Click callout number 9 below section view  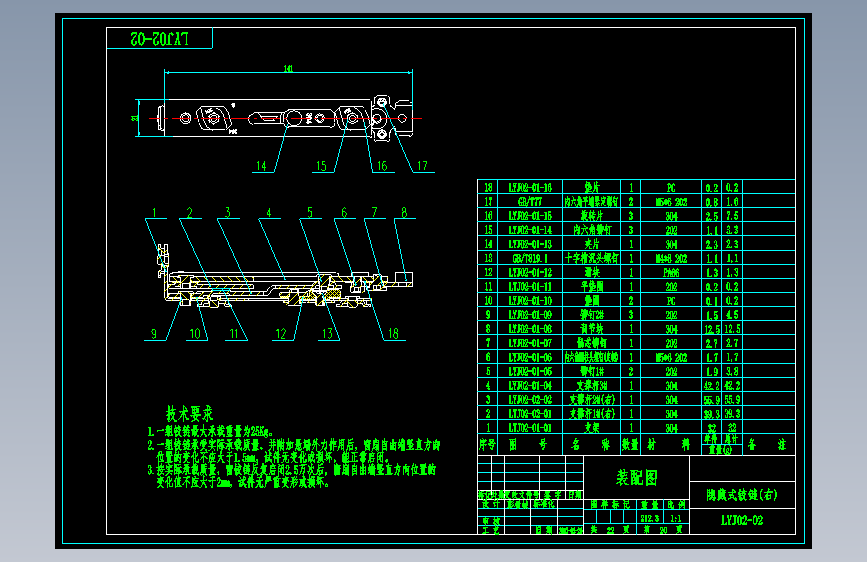(x=154, y=334)
